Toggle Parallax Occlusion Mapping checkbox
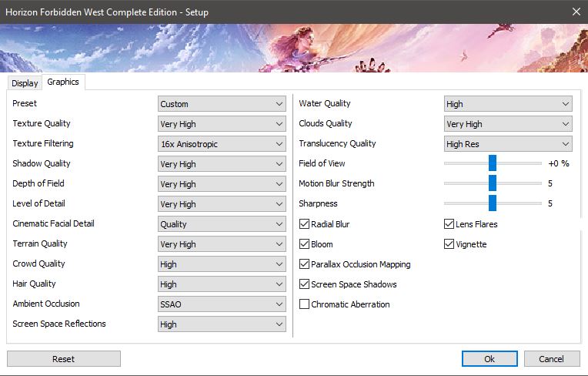Image resolution: width=588 pixels, height=376 pixels. tap(304, 264)
